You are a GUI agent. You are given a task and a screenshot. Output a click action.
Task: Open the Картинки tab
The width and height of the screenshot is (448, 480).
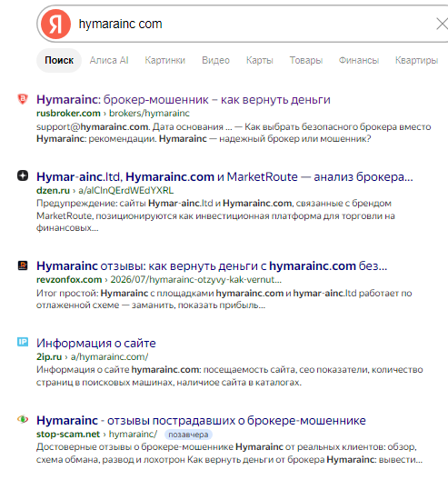tap(165, 60)
